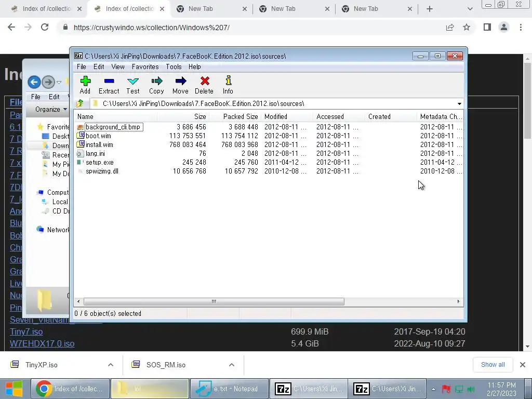Expand TinyXP.iso download options

pos(111,365)
